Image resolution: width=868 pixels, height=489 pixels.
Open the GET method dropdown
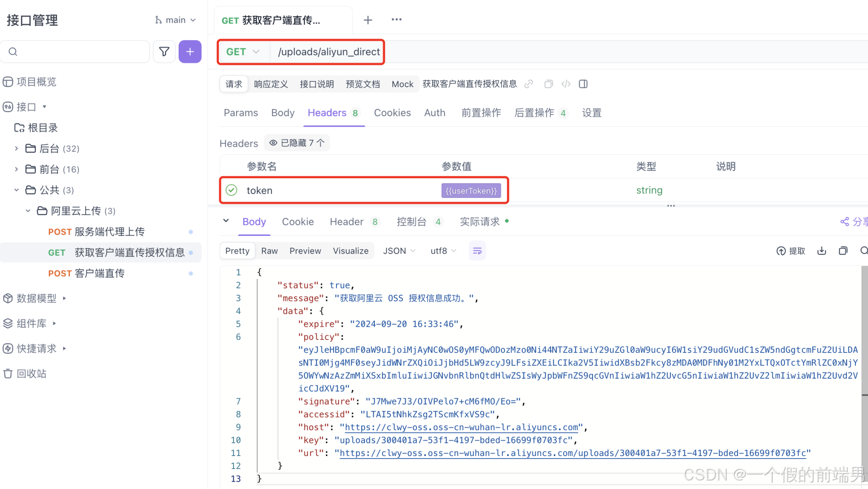[243, 52]
